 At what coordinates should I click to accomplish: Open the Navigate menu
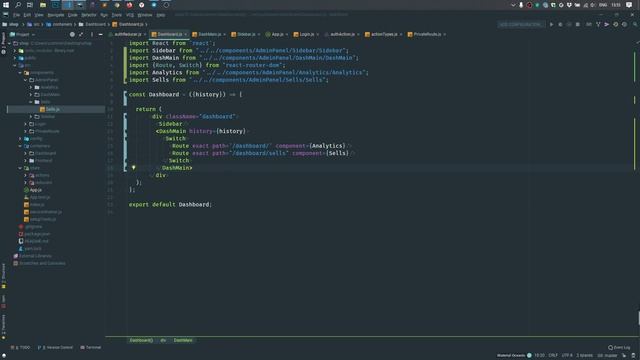tap(56, 15)
